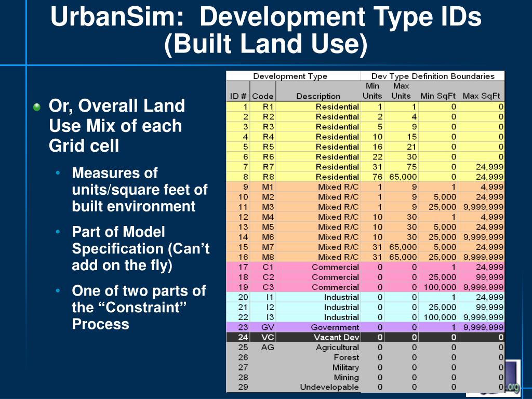Select the "Measures of units/square feet" bullet text
This screenshot has width=532, height=399.
[139, 189]
